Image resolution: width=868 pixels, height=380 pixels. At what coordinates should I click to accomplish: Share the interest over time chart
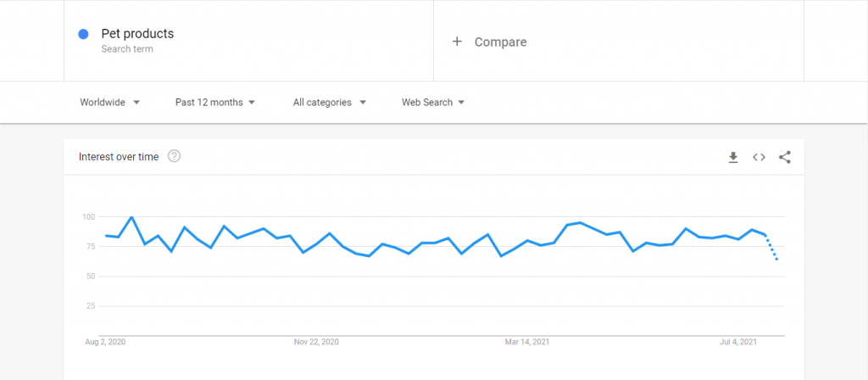coord(784,157)
